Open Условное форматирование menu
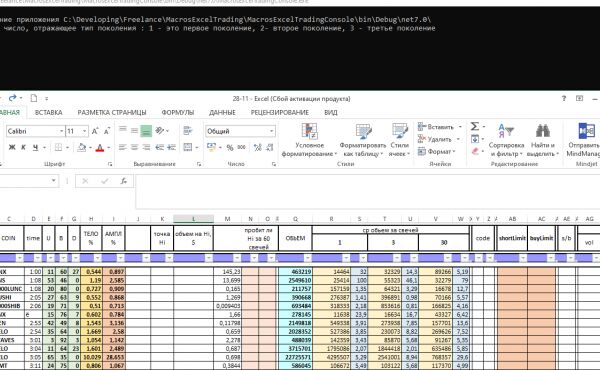The width and height of the screenshot is (600, 370). coord(309,140)
